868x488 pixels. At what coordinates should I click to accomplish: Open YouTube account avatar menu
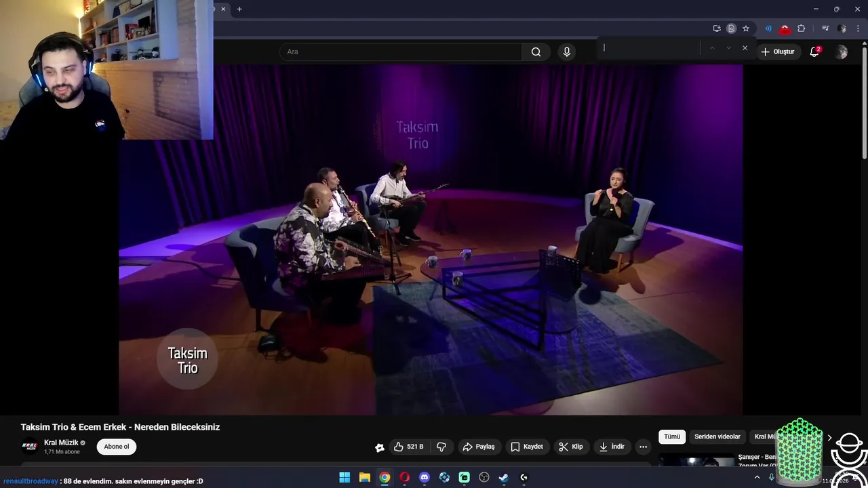pos(842,52)
